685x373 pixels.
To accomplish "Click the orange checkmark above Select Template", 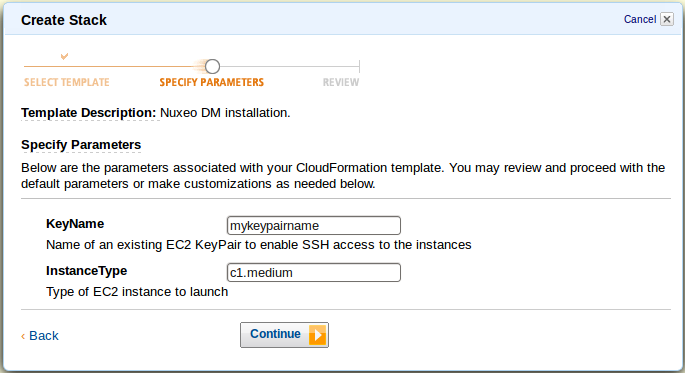I will pos(64,56).
